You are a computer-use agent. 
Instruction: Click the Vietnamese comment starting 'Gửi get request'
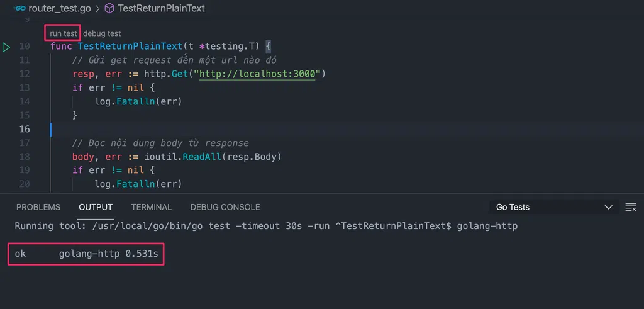tap(174, 60)
